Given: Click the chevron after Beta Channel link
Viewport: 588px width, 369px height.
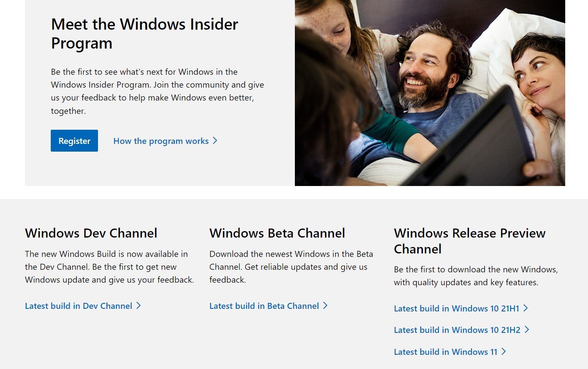Looking at the screenshot, I should (x=325, y=305).
